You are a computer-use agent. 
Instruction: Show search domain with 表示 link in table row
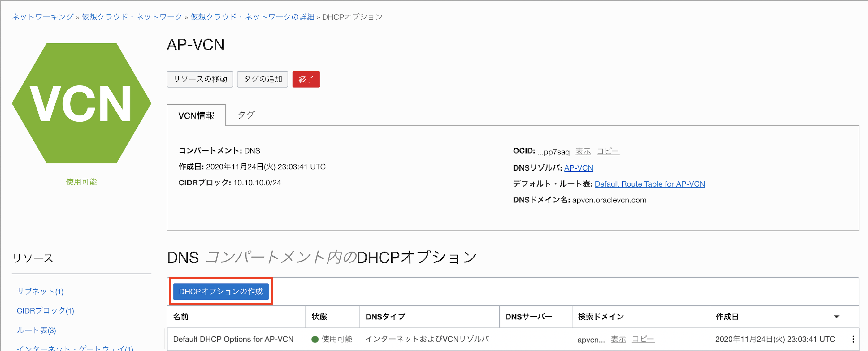point(619,339)
